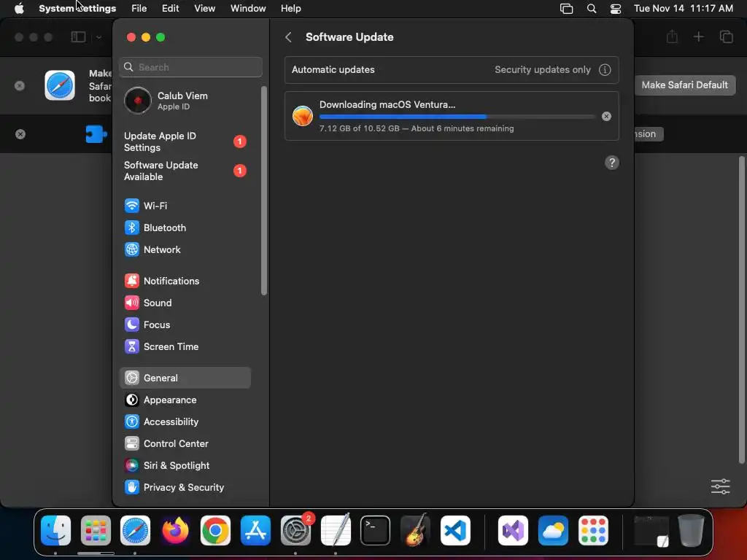Open the Window menu
Screen dimensions: 747x560
pos(248,9)
